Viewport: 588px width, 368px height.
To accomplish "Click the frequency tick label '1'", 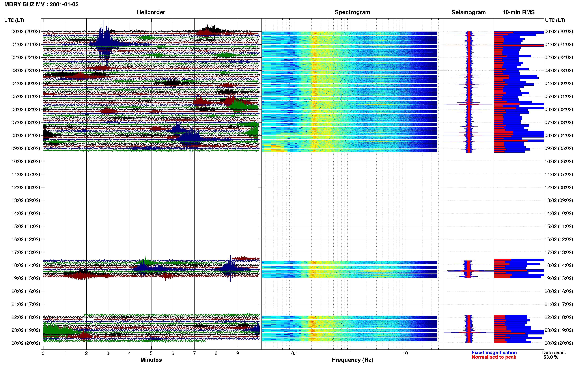I will pyautogui.click(x=350, y=353).
